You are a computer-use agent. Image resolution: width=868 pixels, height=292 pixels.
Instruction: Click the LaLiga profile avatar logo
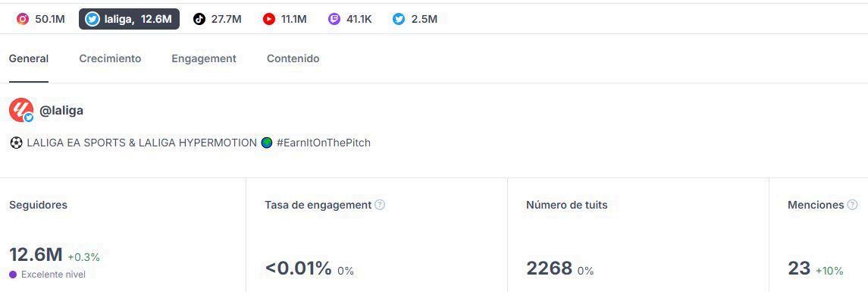pyautogui.click(x=21, y=110)
